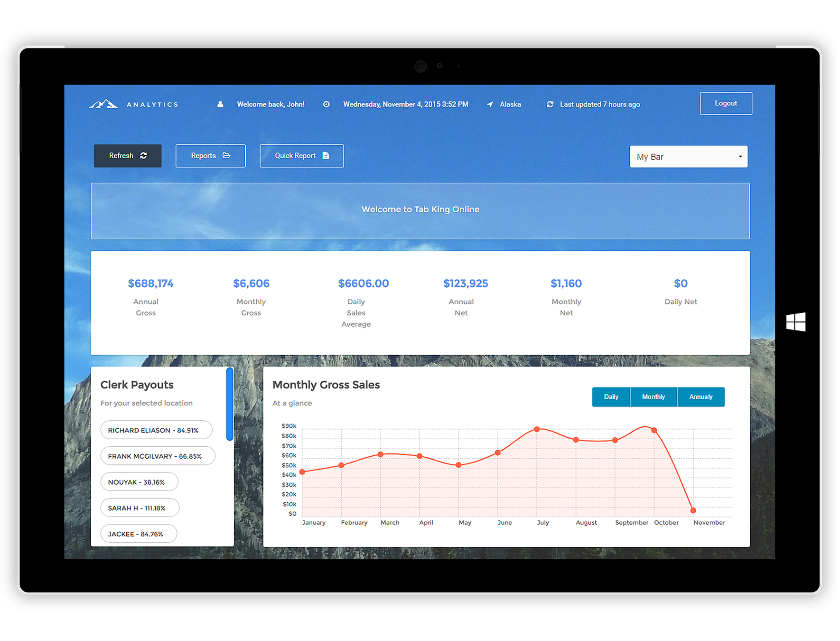840x641 pixels.
Task: Click the location pin icon next to Alaska
Action: point(490,104)
